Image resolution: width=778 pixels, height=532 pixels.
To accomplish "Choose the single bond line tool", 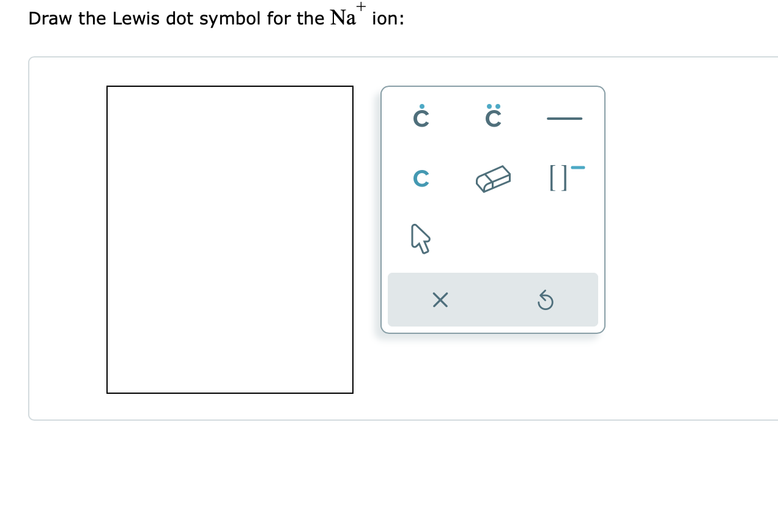I will pos(564,119).
